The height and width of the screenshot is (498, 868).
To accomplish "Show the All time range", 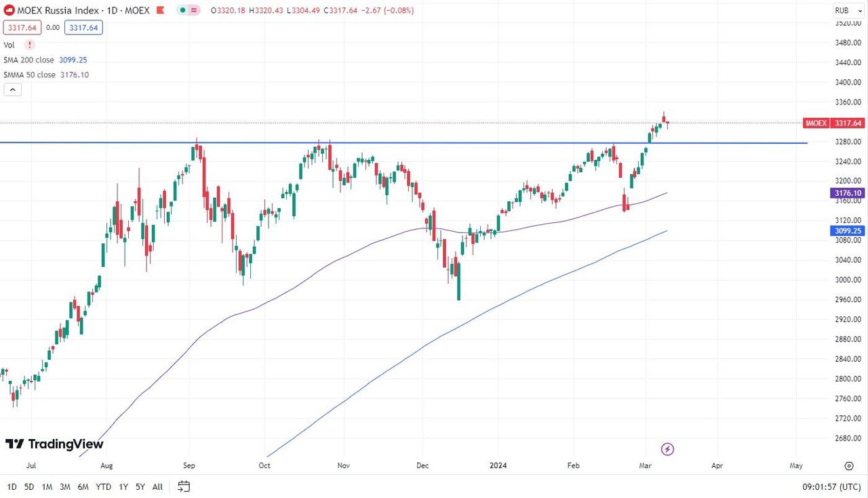I will pyautogui.click(x=157, y=486).
